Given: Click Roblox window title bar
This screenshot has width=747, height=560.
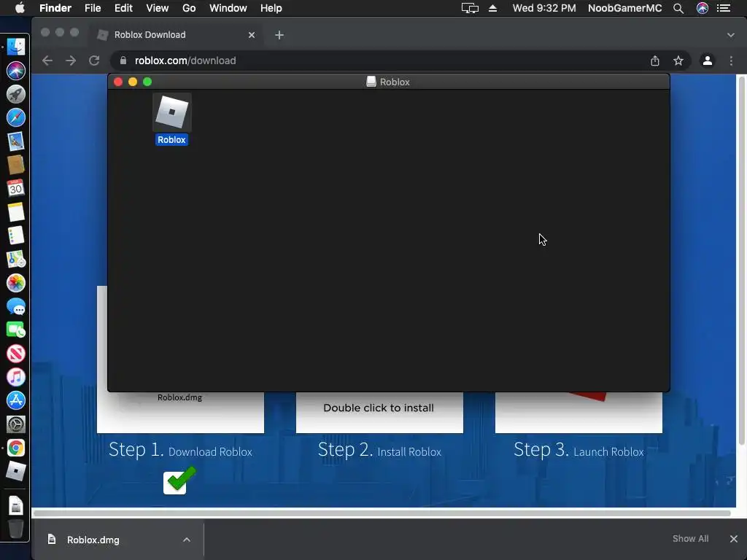Looking at the screenshot, I should coord(388,82).
